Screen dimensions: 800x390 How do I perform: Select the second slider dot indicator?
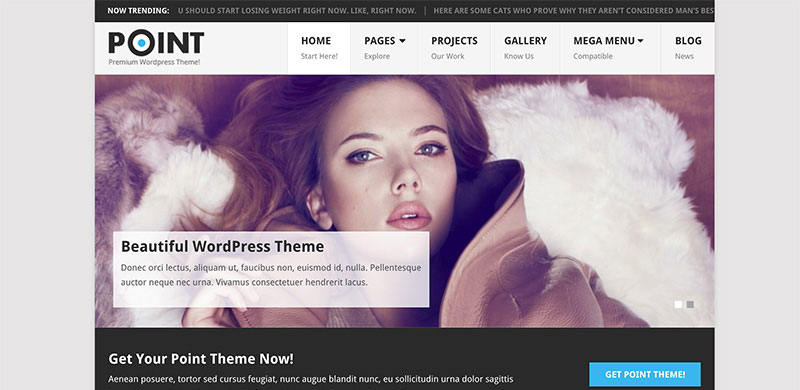tap(690, 305)
